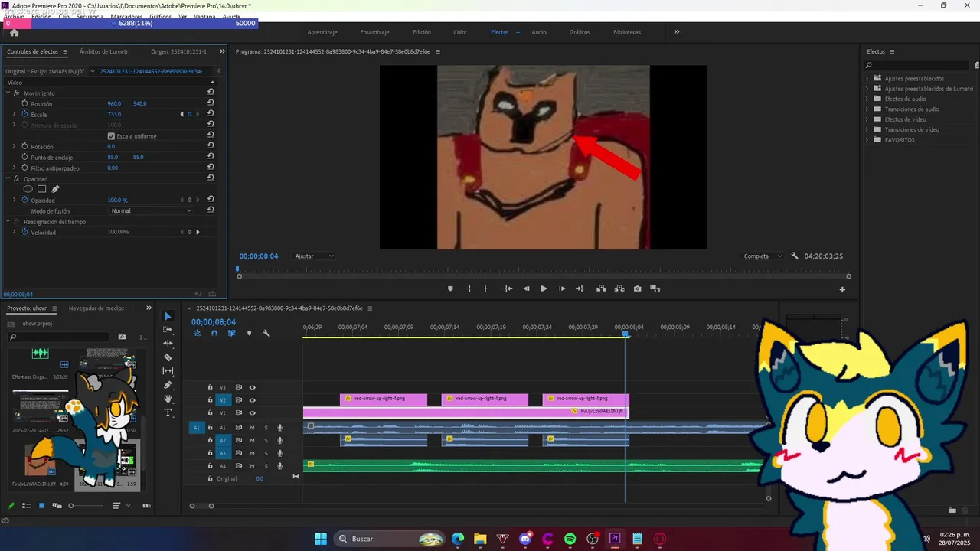Solo audio track A4

coord(266,465)
